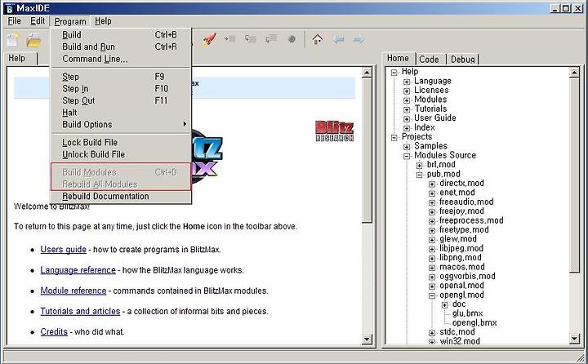Click the blue Back arrow icon
Image resolution: width=588 pixels, height=364 pixels.
click(x=338, y=39)
